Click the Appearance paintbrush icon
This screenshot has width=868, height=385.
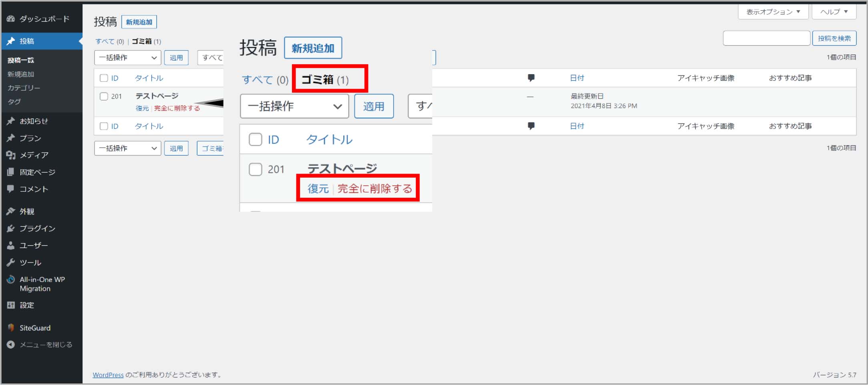point(11,211)
